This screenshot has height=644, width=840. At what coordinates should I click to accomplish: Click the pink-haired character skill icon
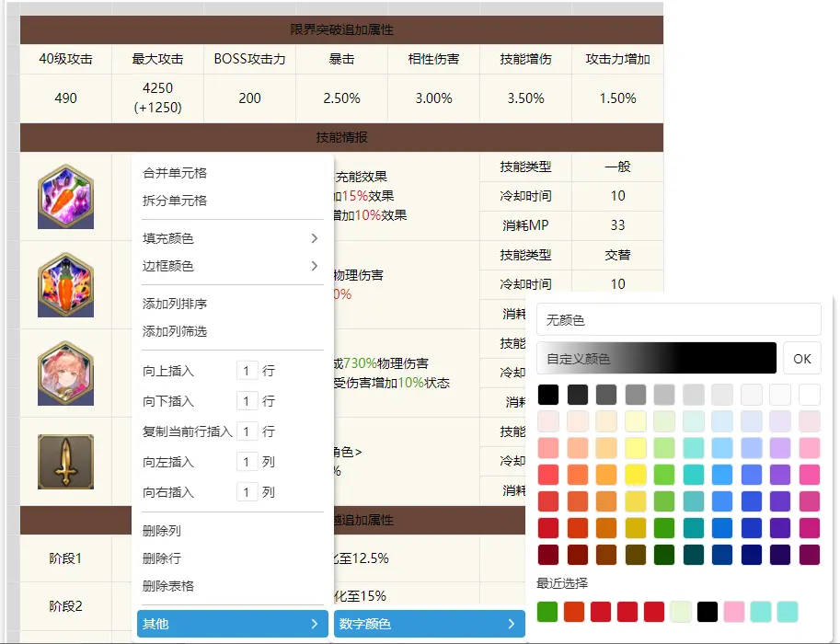pos(65,373)
